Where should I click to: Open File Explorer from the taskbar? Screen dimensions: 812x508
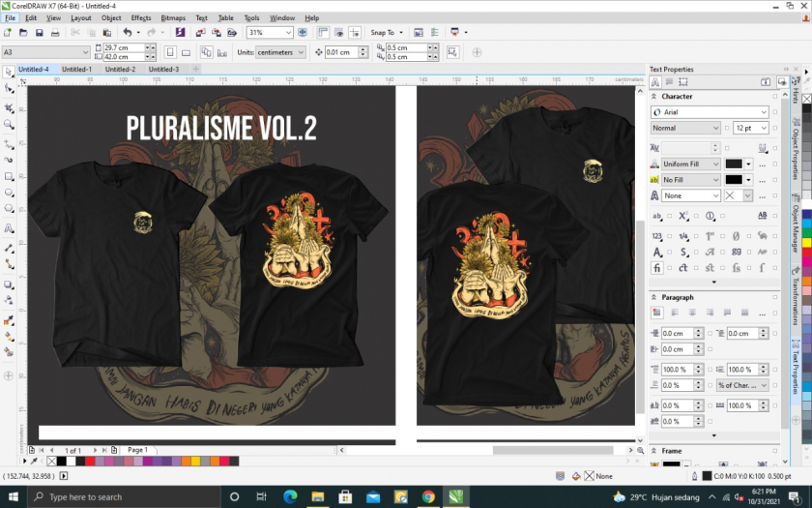[318, 496]
